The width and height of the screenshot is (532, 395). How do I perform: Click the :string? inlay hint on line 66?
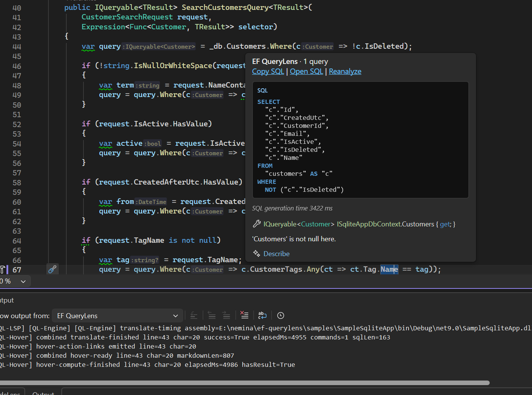[145, 260]
